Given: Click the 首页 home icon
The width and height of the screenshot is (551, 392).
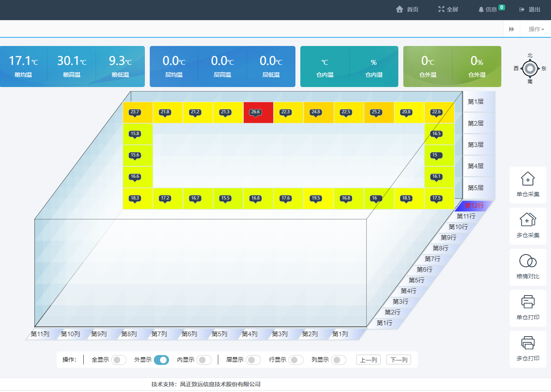Looking at the screenshot, I should click(x=400, y=9).
